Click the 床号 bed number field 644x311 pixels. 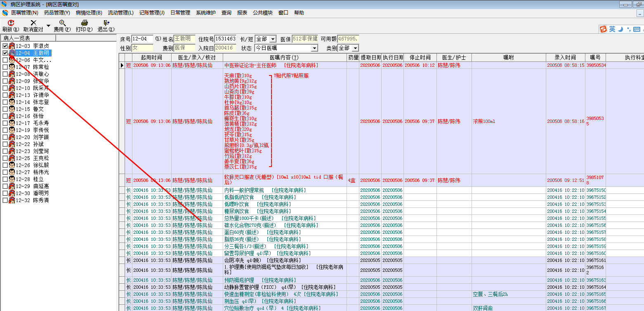click(x=142, y=39)
